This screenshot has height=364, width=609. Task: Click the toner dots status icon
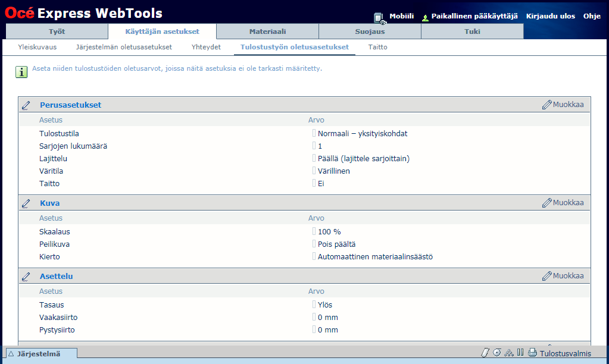(509, 353)
